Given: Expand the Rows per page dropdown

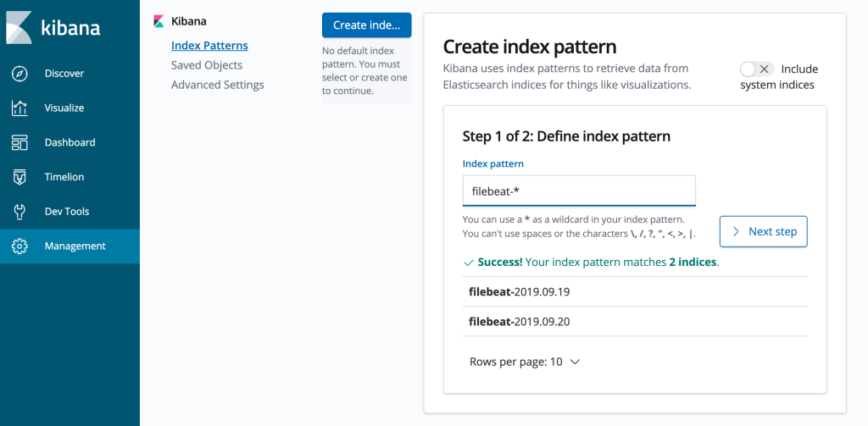Looking at the screenshot, I should [524, 362].
